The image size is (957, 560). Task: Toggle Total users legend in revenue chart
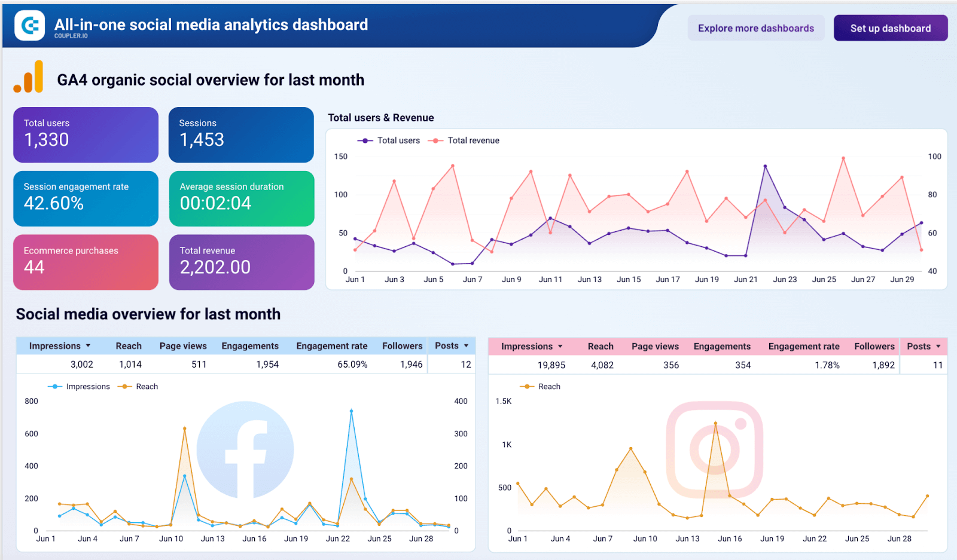coord(389,140)
